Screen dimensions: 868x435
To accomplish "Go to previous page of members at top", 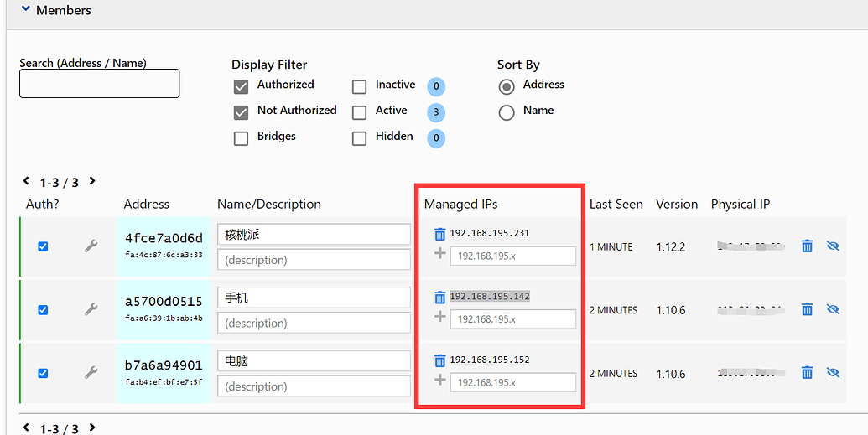I will tap(26, 181).
